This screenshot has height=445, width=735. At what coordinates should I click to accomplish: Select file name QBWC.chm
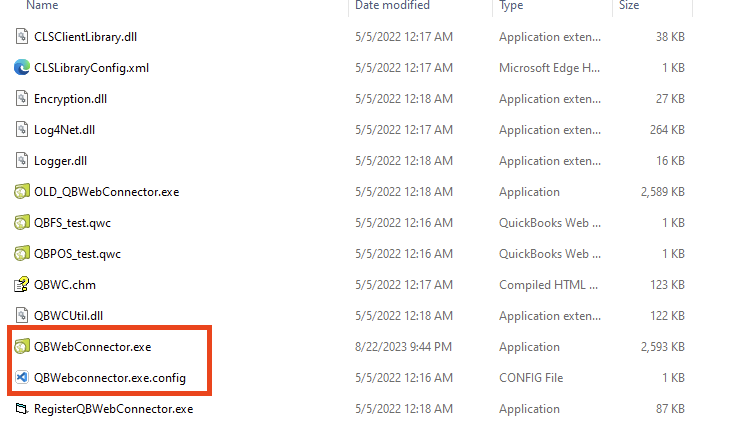coord(65,285)
